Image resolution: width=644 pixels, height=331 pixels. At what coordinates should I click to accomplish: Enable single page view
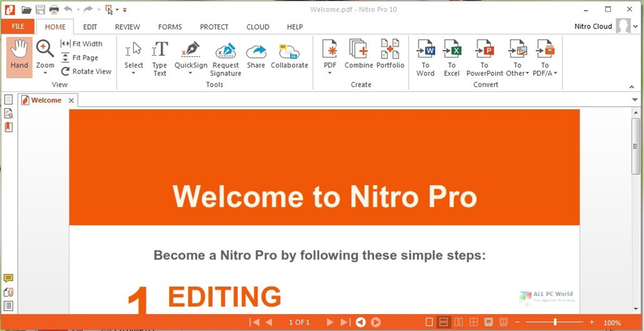point(429,322)
